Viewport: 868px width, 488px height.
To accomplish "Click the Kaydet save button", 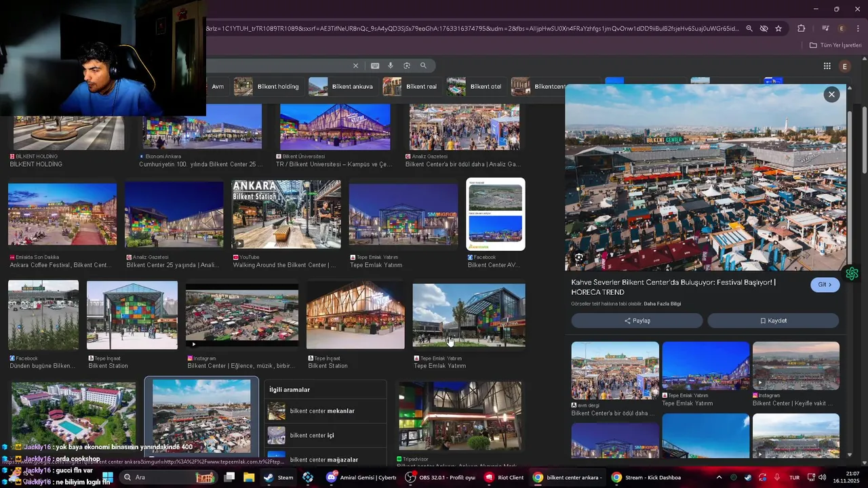I will pos(773,321).
